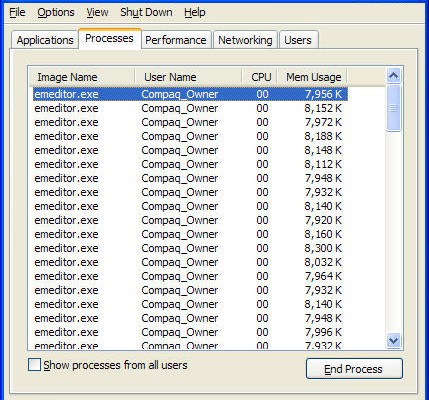The image size is (429, 400).
Task: Sort by Mem Usage column header
Action: tap(312, 77)
